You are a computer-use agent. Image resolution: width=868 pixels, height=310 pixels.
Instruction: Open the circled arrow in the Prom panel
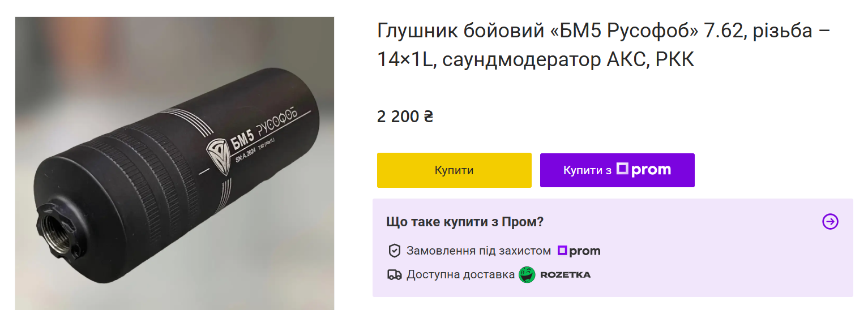tap(830, 222)
